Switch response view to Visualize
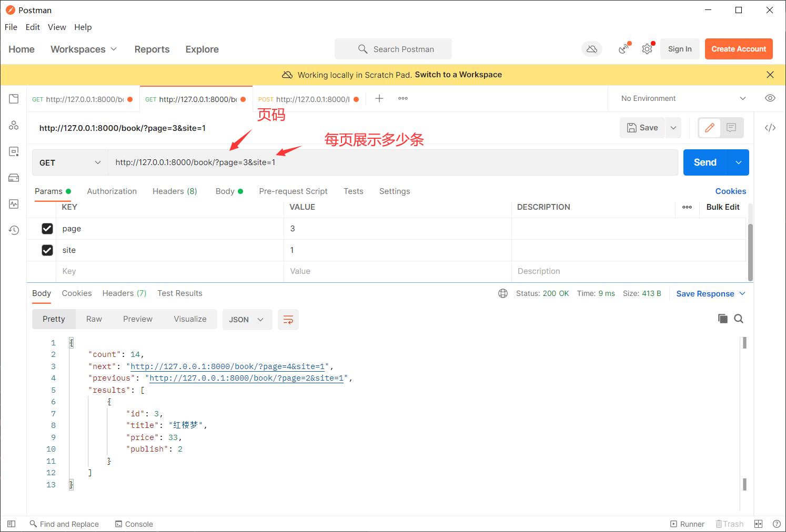This screenshot has width=786, height=532. click(x=190, y=319)
